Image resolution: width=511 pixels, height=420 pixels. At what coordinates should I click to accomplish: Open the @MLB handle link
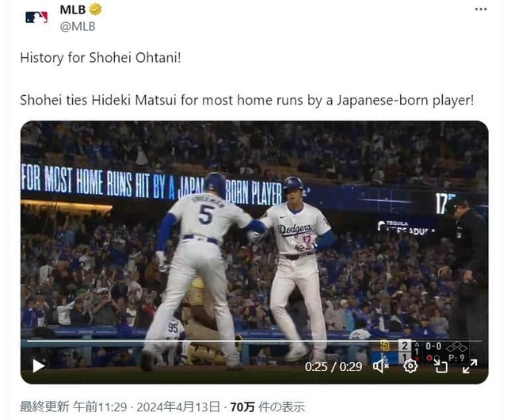tap(78, 26)
